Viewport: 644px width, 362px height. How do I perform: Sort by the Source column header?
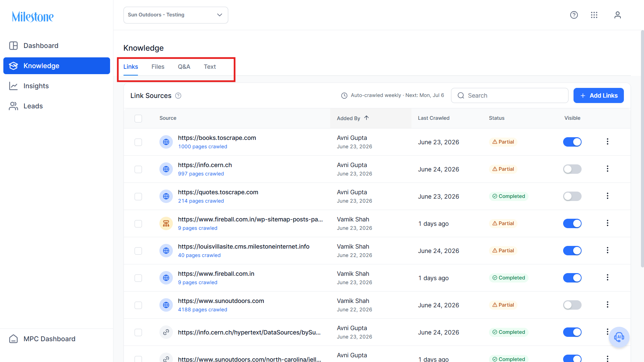(168, 118)
